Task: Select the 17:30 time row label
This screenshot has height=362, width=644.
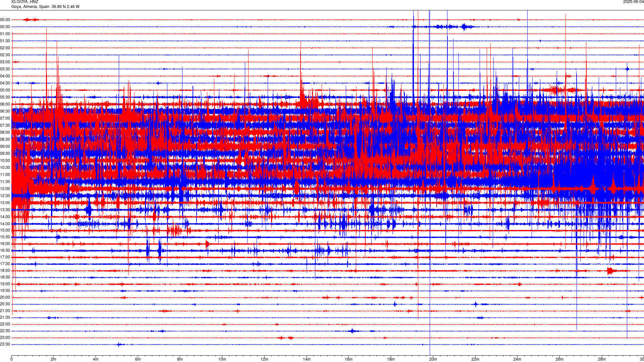Action: tap(5, 264)
